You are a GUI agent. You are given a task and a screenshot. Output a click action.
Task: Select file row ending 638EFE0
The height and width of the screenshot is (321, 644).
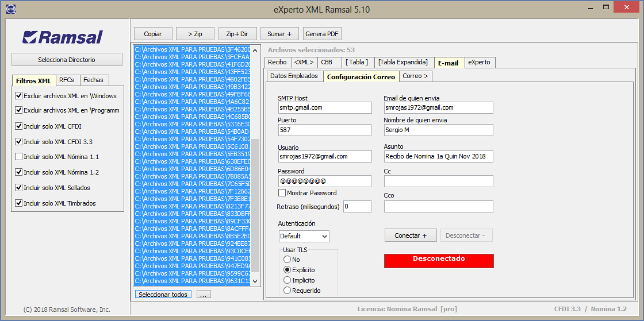coord(192,161)
